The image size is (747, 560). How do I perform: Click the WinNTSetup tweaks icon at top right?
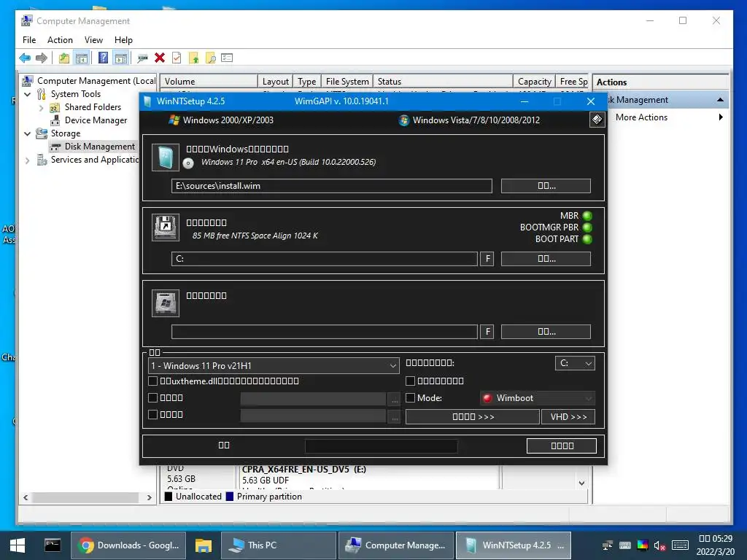click(597, 120)
